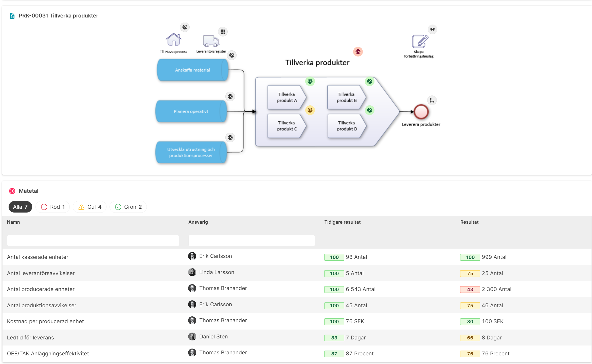Viewport: 592px width, 364px height.
Task: Click yellow gauge badge above Tillverka produkt C
Action: [x=310, y=110]
